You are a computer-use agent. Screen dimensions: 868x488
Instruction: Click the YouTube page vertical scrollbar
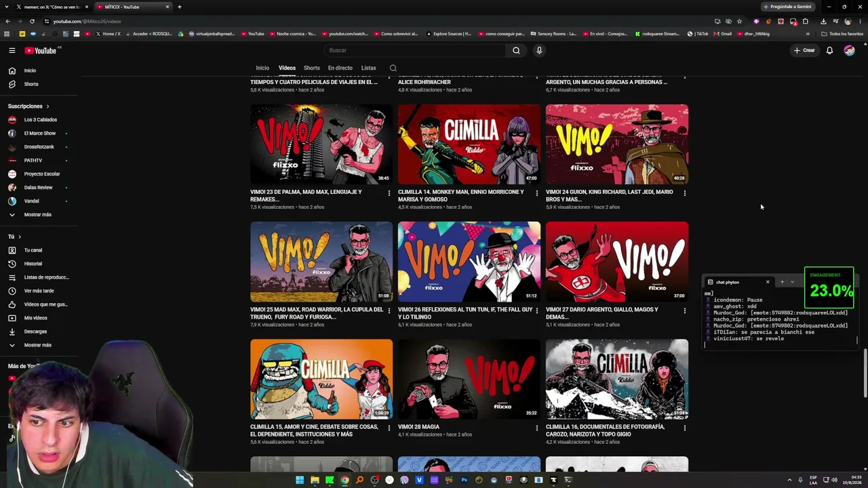pyautogui.click(x=865, y=373)
